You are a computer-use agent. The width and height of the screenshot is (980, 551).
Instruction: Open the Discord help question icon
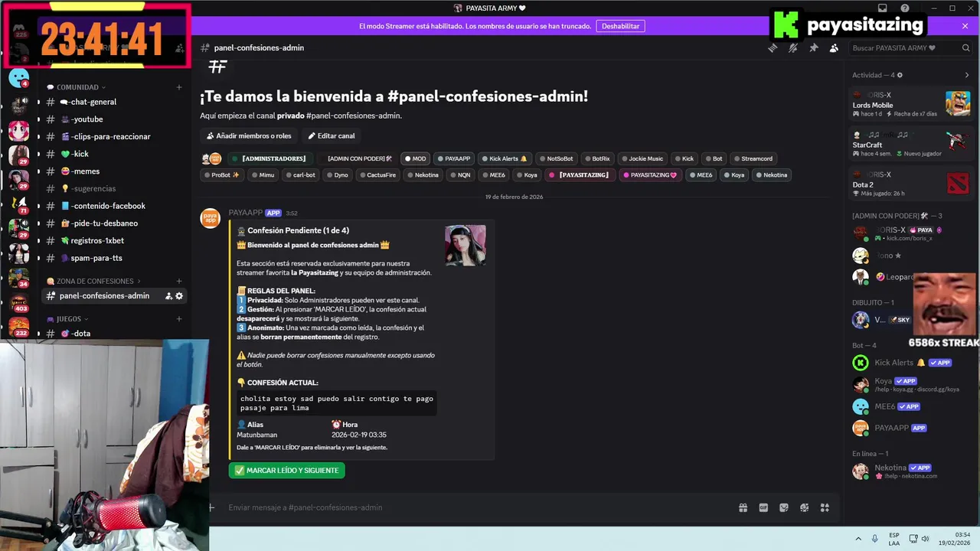tap(905, 8)
